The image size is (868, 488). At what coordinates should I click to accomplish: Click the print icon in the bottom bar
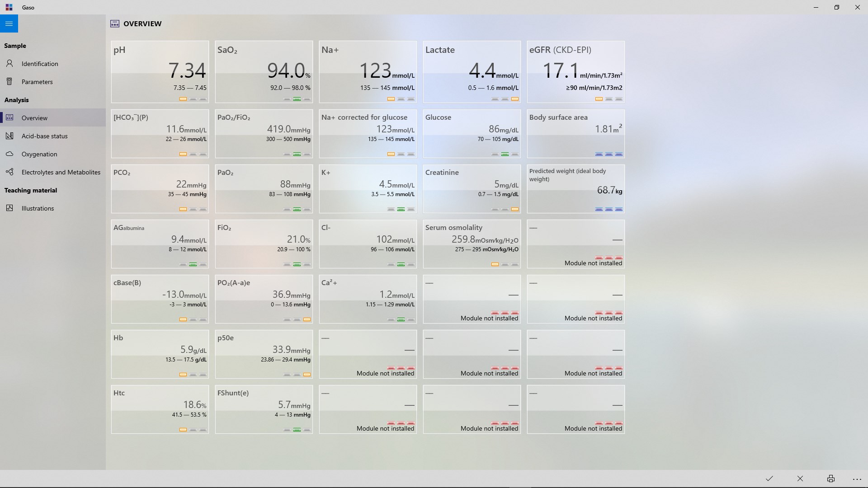click(x=830, y=479)
